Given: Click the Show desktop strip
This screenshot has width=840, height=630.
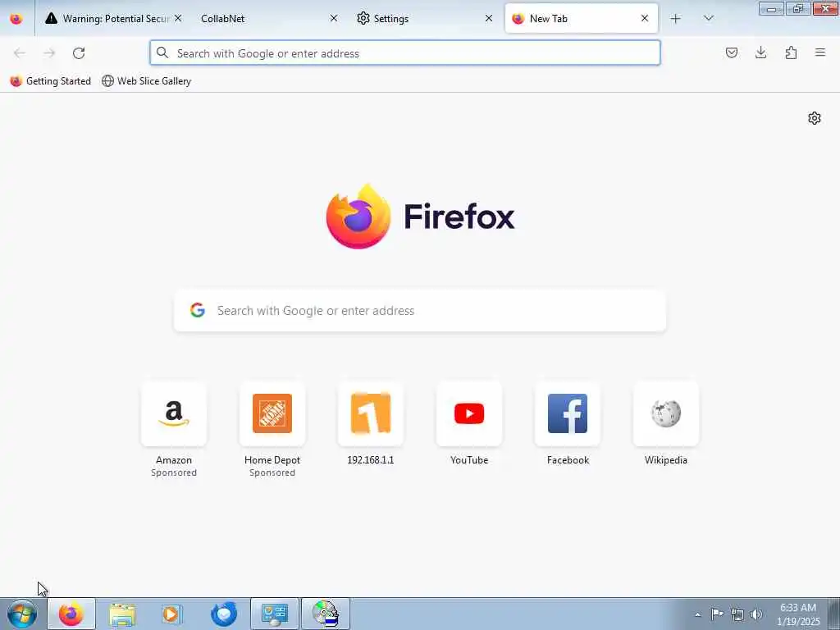Looking at the screenshot, I should [x=834, y=614].
